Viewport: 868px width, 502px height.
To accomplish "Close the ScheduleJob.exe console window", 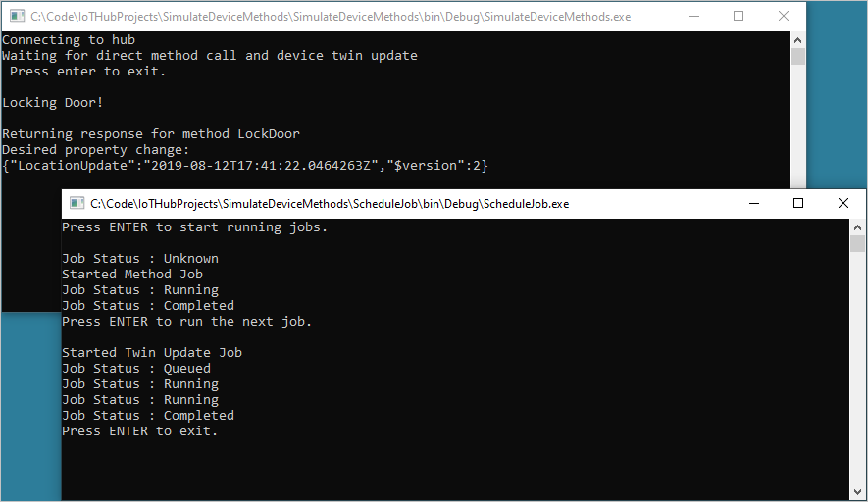I will coord(843,203).
